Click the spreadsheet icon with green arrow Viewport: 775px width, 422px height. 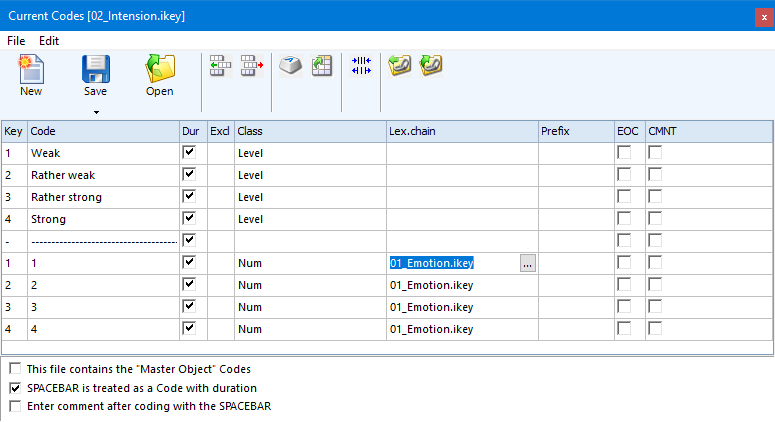tap(321, 67)
